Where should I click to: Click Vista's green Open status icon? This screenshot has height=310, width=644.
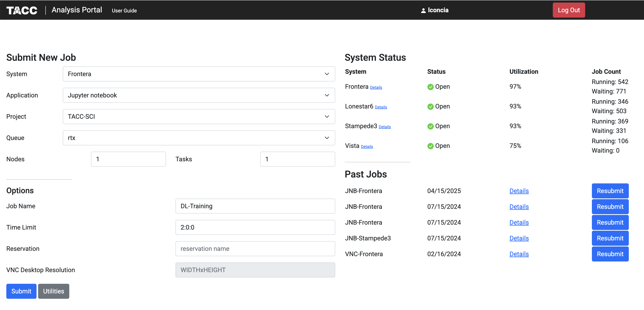point(430,146)
